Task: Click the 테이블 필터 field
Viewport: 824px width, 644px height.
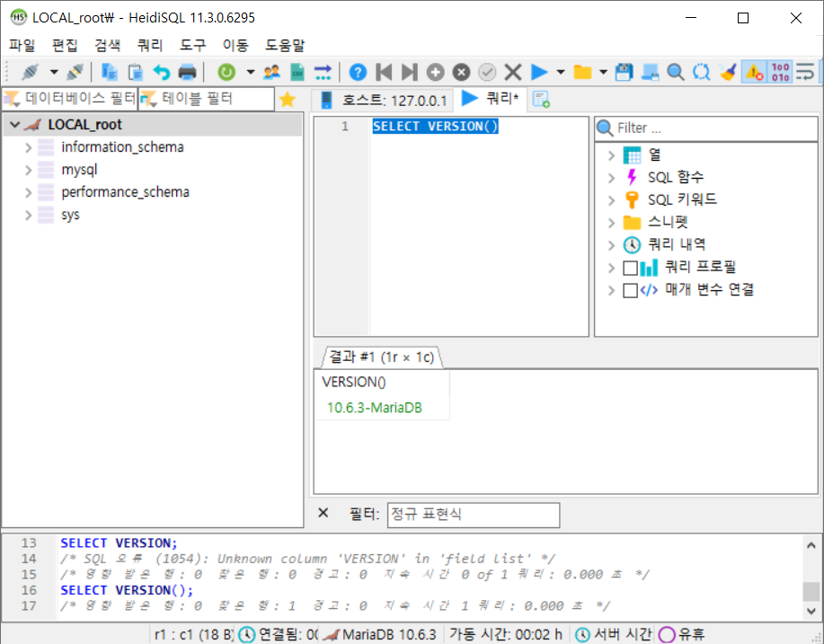Action: pos(207,99)
